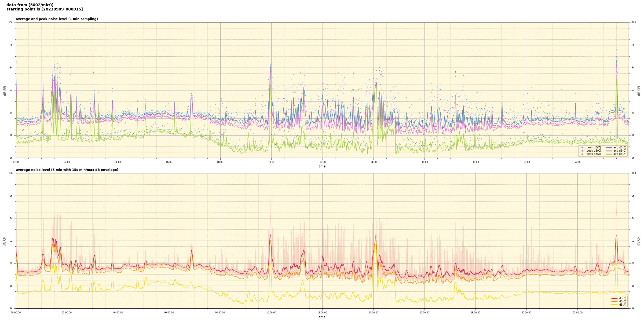644x322 pixels.
Task: Click the avg dB(C) legend line
Action: (609, 151)
